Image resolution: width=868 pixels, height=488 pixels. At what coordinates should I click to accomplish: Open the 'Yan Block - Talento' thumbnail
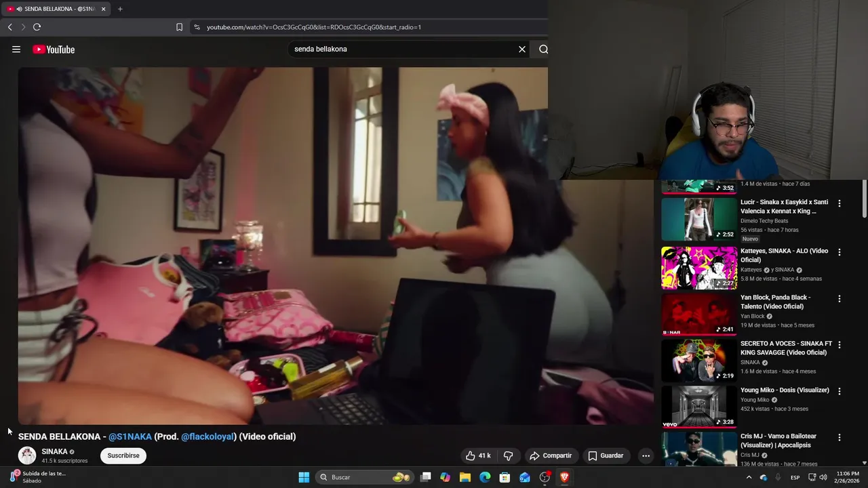[699, 314]
